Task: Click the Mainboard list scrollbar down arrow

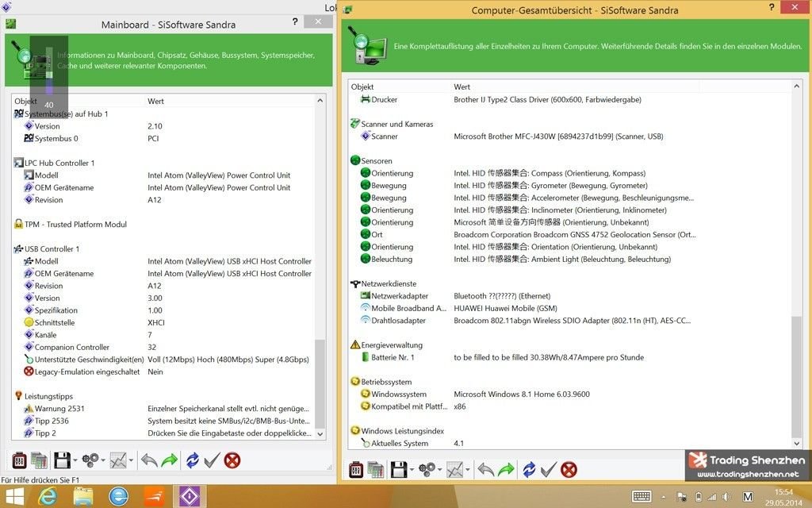Action: (x=320, y=434)
